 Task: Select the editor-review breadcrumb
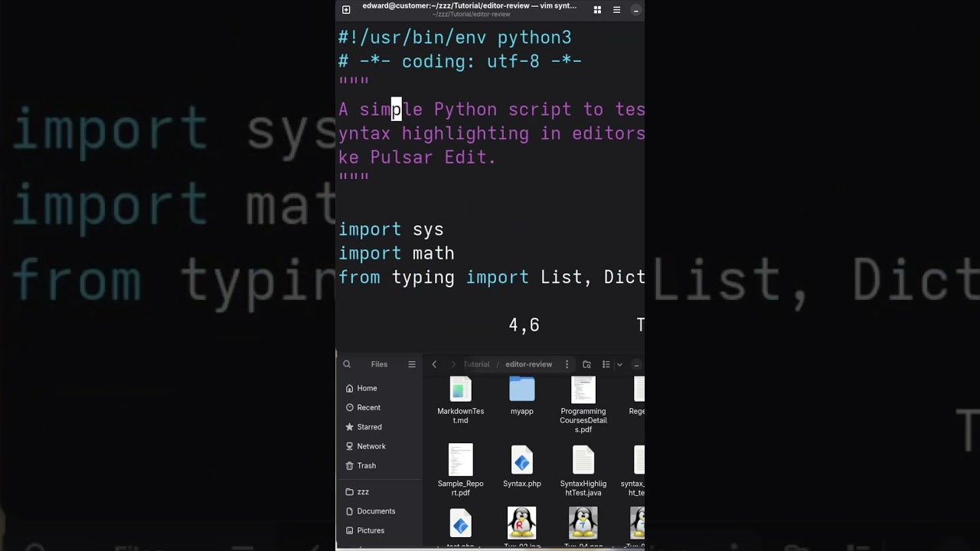528,364
